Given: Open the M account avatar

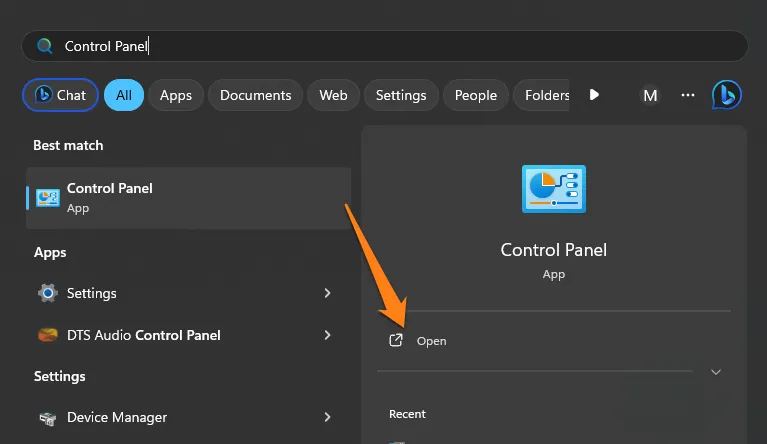Looking at the screenshot, I should (x=650, y=95).
